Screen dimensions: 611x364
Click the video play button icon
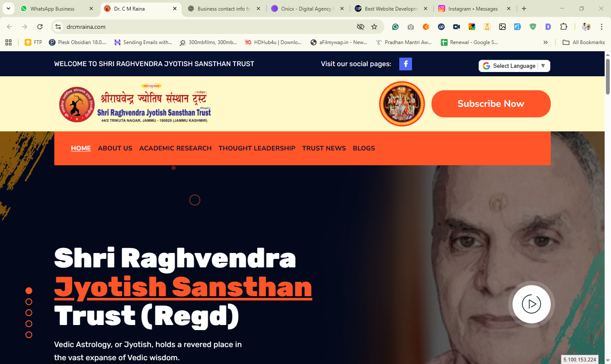(x=532, y=304)
